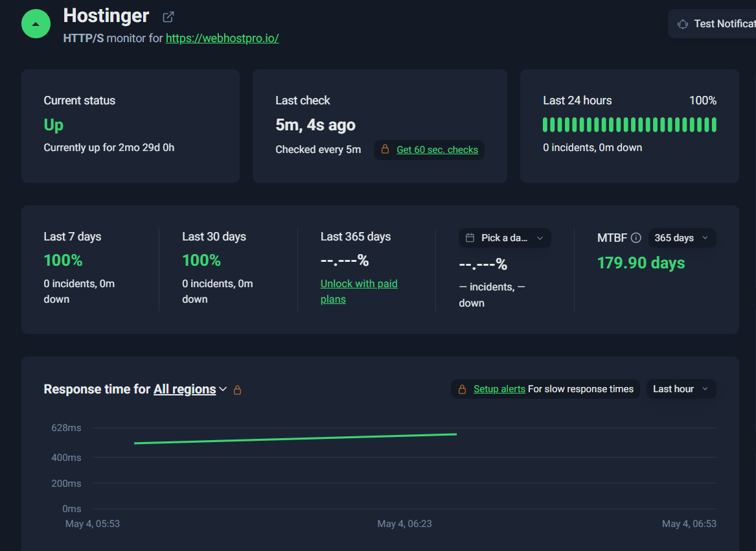Click 'Checked every 5m' text
The width and height of the screenshot is (756, 551).
tap(318, 150)
